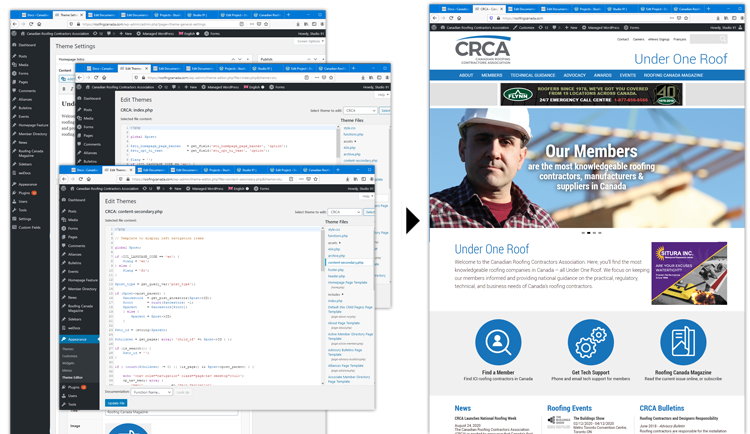
Task: Open Roofing Canada Magazine in Theme Settings sidebar
Action: pos(30,153)
